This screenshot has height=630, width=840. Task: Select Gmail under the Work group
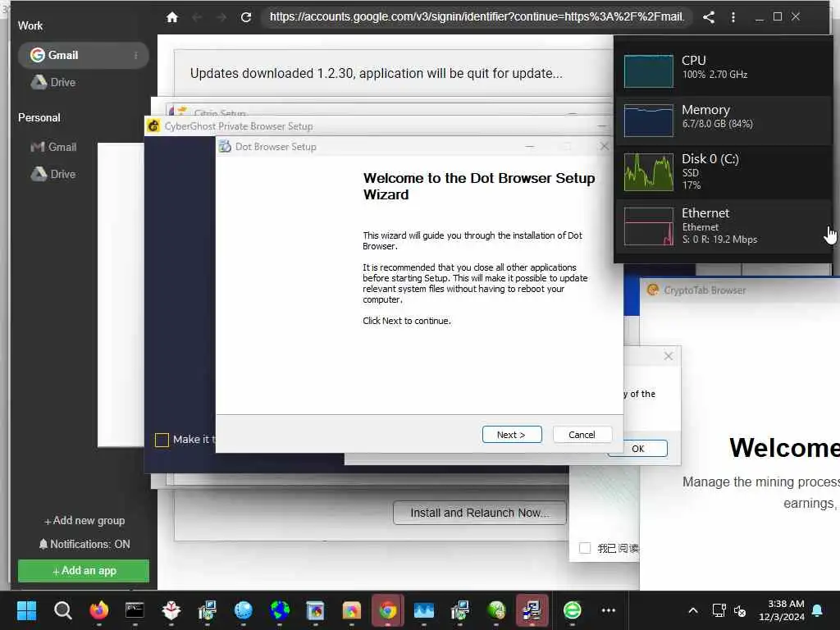(x=83, y=55)
